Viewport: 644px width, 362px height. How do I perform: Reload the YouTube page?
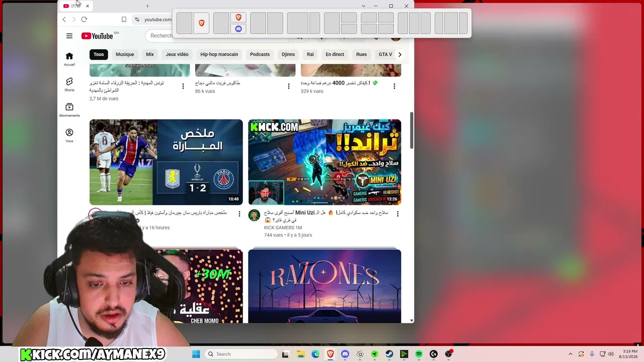click(x=84, y=20)
